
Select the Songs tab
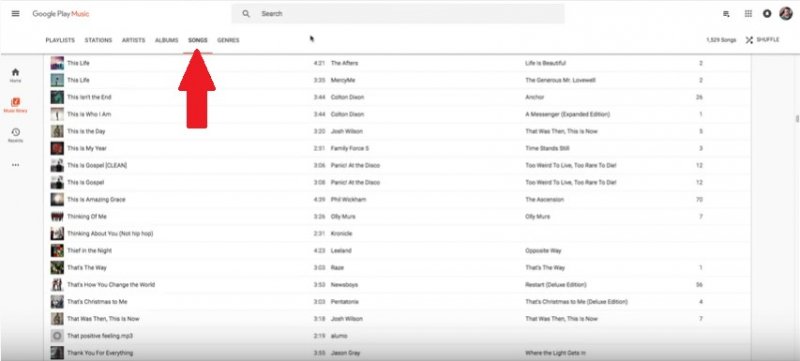(198, 40)
